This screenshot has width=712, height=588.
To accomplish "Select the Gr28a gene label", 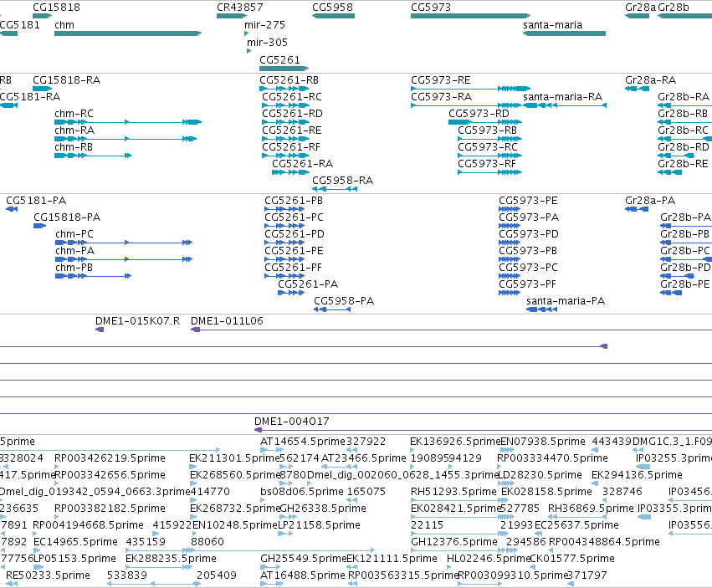I will tap(640, 8).
